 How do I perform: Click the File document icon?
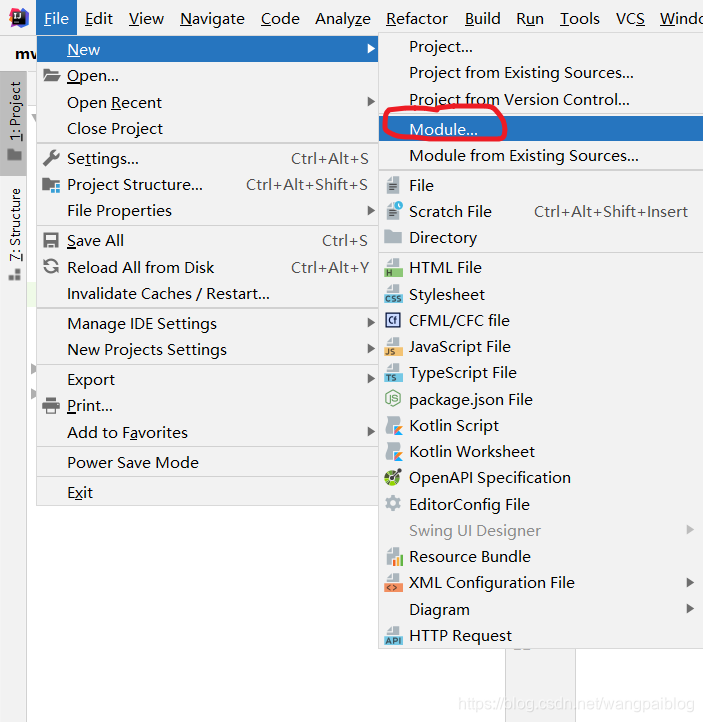[x=393, y=185]
